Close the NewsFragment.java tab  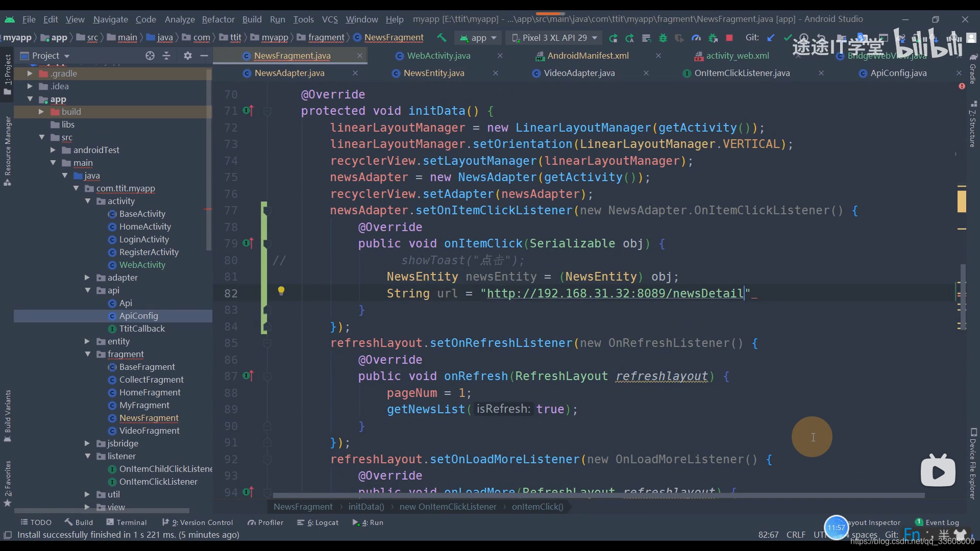360,56
